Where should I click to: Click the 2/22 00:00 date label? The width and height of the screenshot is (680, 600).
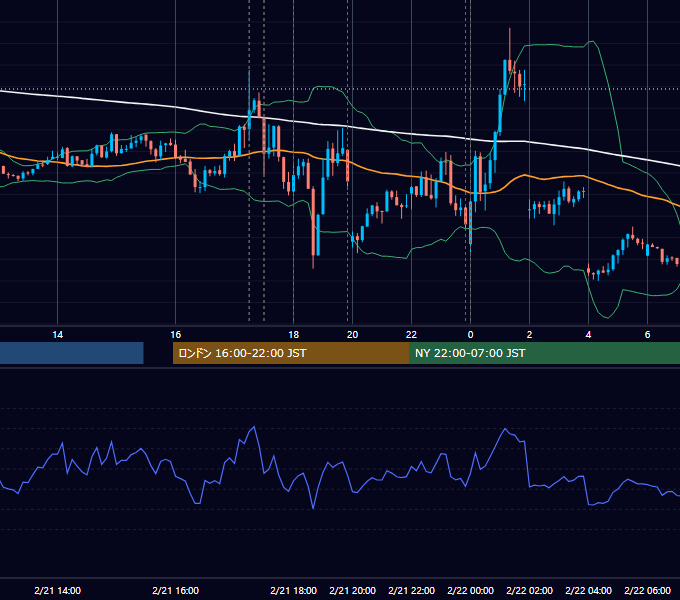[x=471, y=590]
